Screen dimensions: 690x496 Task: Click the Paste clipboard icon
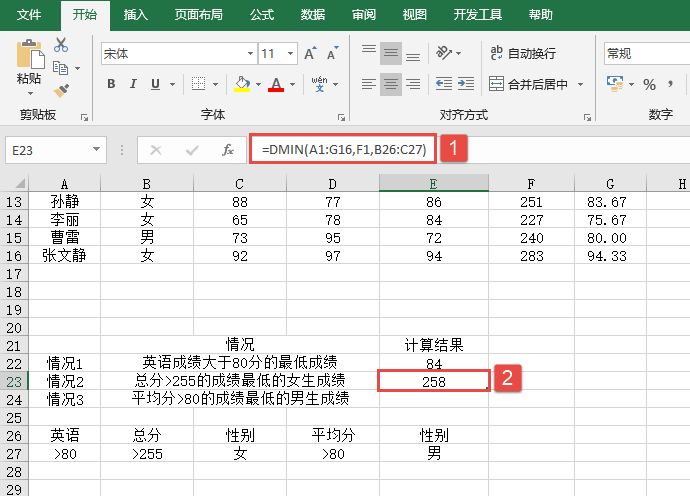29,60
